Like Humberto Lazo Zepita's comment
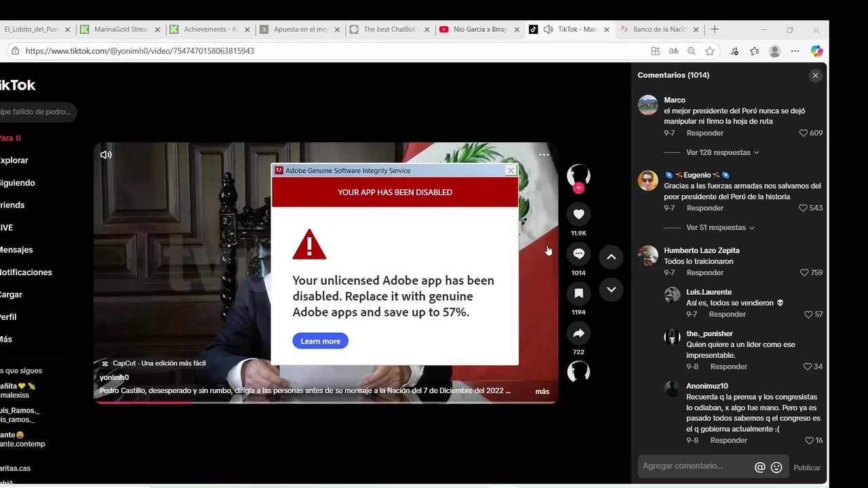Screen dimensions: 868x488 click(805, 272)
